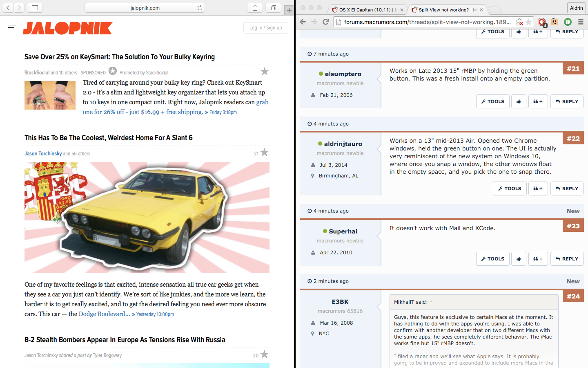Open a new Chrome tab
This screenshot has width=588, height=368.
pyautogui.click(x=494, y=10)
